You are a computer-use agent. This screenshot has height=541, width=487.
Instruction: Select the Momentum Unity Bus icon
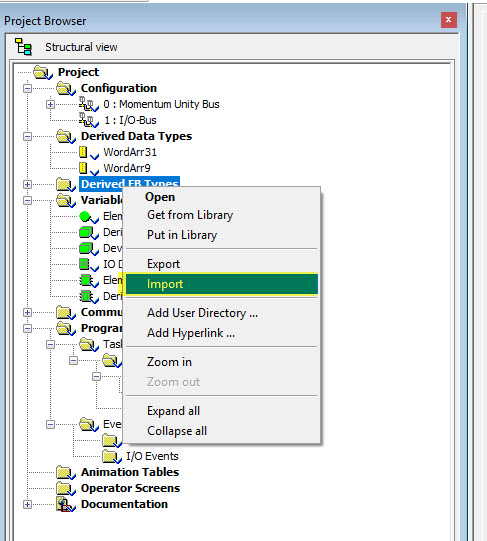(x=89, y=104)
